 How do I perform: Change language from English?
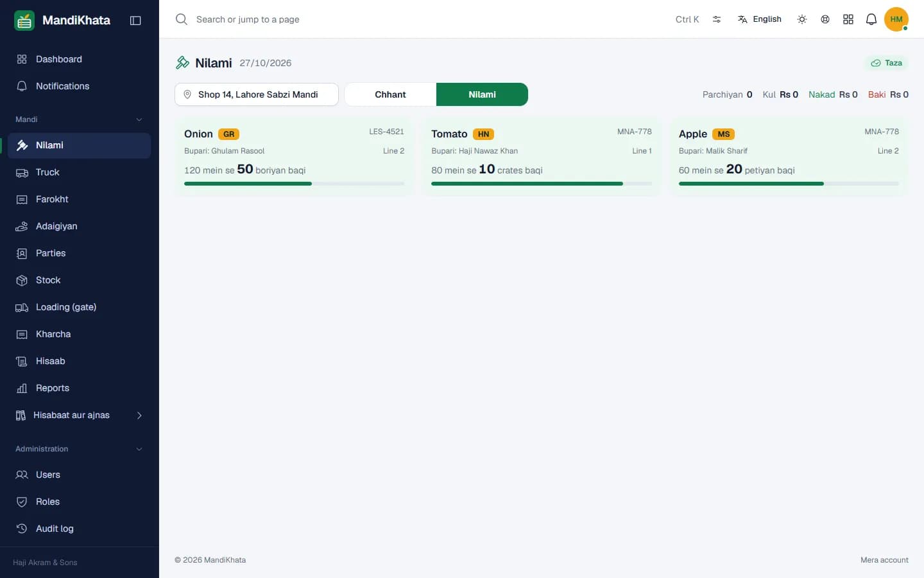(x=760, y=19)
